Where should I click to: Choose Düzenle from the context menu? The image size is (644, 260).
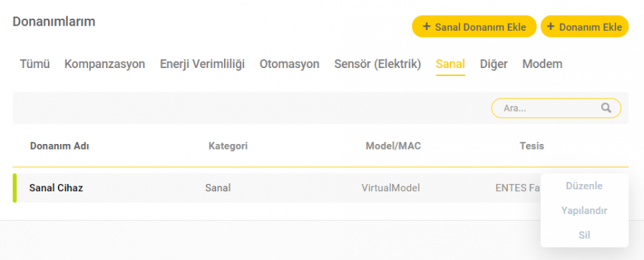click(584, 186)
